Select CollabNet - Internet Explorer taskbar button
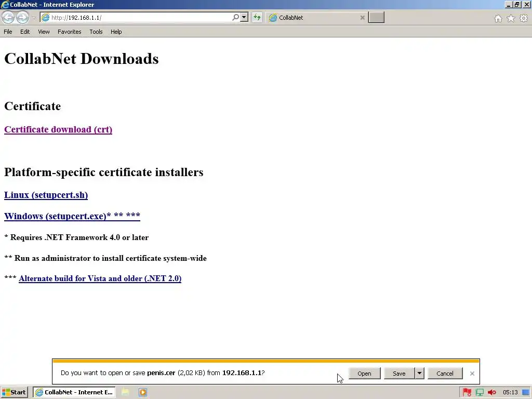The width and height of the screenshot is (532, 399). click(74, 392)
